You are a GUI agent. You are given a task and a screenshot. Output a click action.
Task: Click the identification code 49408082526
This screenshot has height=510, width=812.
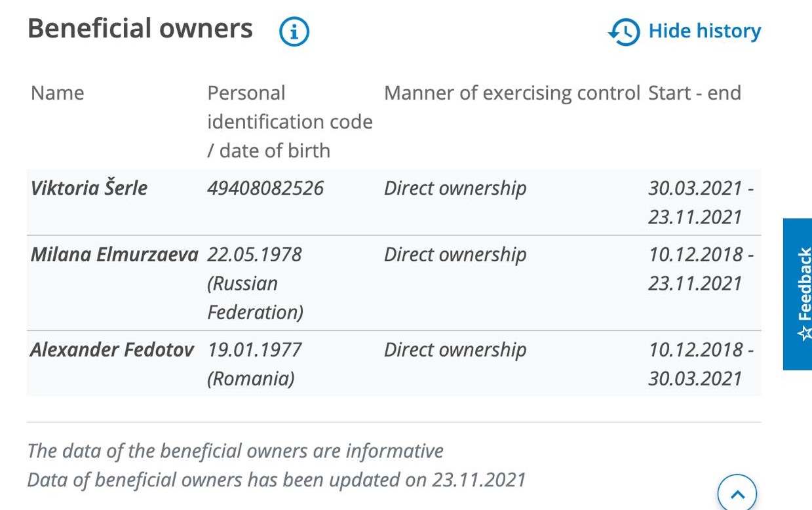265,188
